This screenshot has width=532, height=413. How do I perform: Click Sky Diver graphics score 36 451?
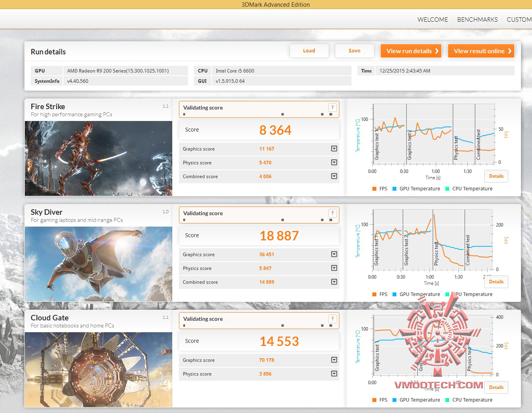[x=267, y=255]
